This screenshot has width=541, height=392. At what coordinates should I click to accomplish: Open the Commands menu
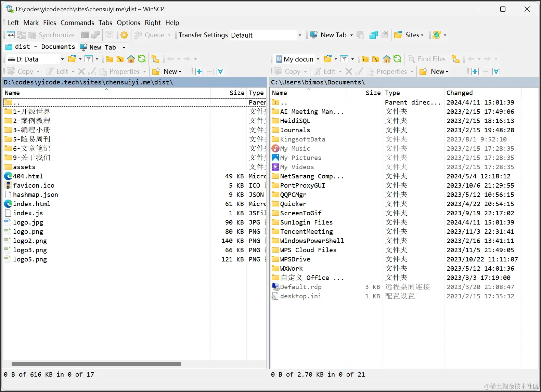coord(77,23)
